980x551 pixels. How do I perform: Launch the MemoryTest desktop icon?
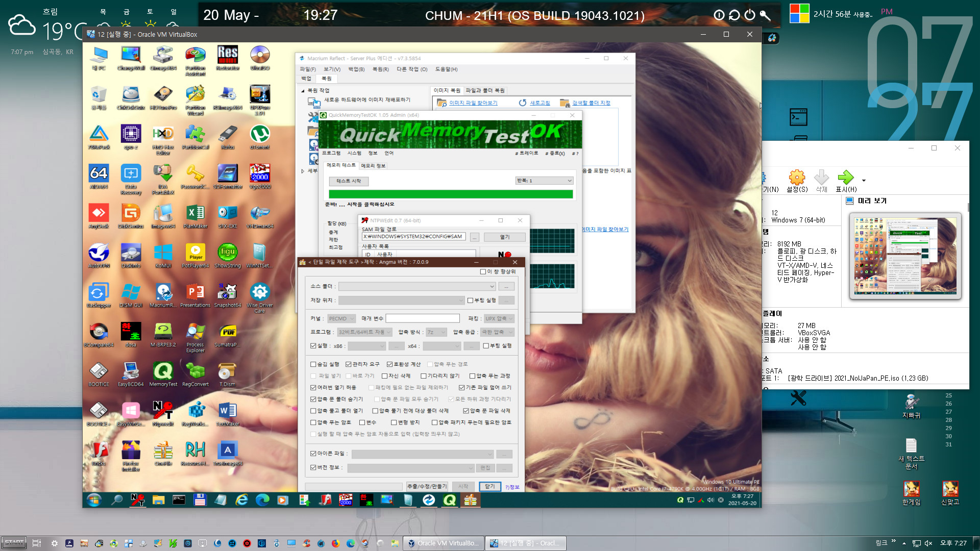(x=163, y=374)
